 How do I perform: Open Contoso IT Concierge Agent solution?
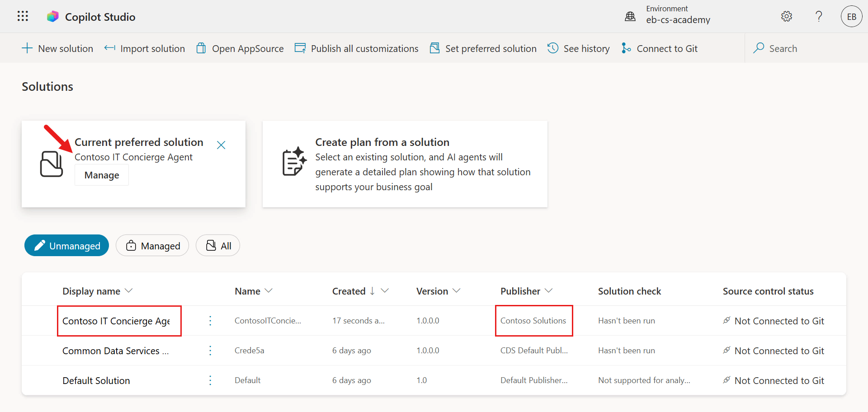116,321
